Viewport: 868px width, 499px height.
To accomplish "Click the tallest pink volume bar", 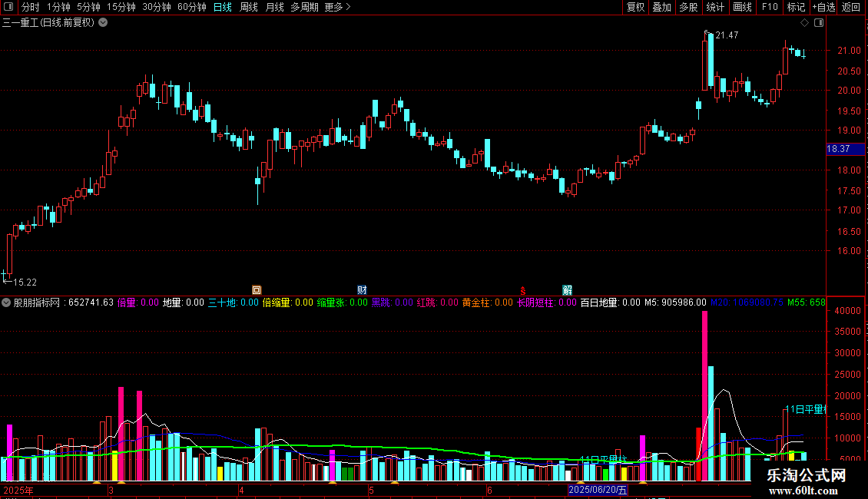I will coord(704,395).
